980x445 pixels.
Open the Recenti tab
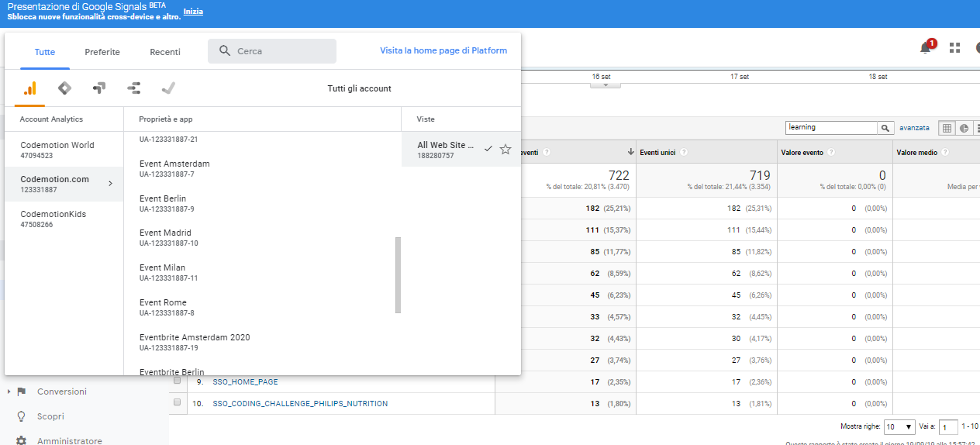pyautogui.click(x=165, y=52)
